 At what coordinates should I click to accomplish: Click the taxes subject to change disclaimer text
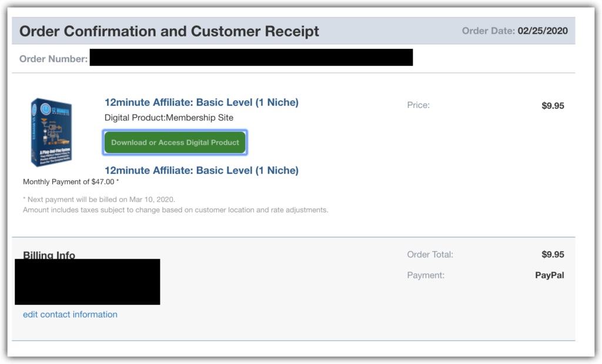pyautogui.click(x=175, y=210)
